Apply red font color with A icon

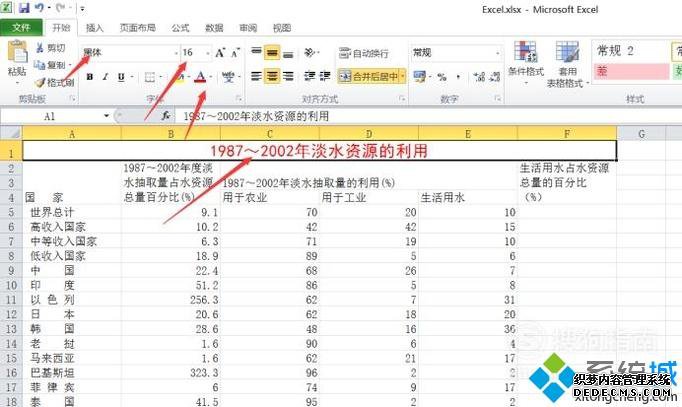coord(200,77)
